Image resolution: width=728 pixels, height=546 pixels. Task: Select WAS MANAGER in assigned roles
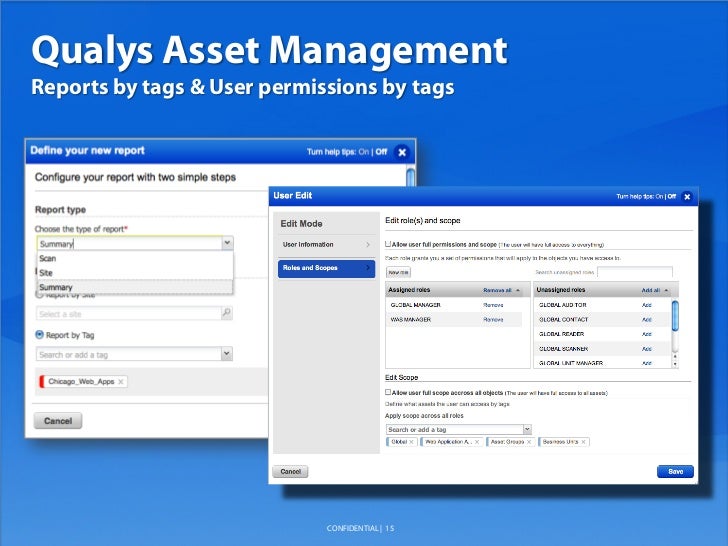click(x=410, y=320)
